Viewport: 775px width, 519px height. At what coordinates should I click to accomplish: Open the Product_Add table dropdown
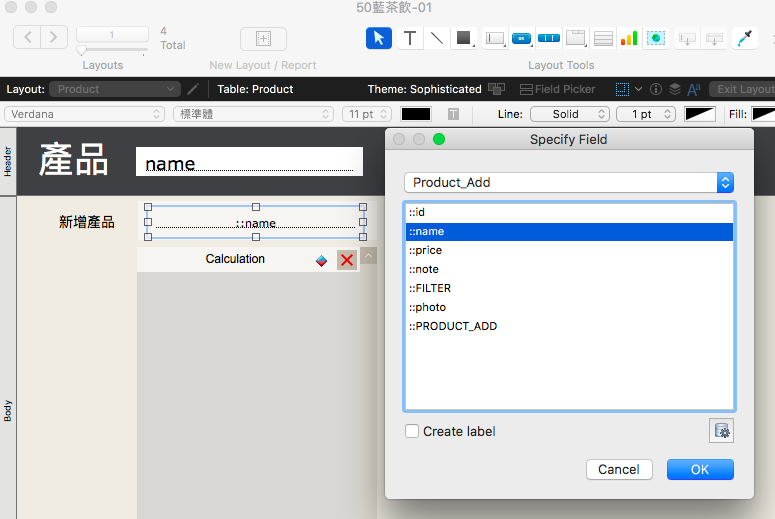pyautogui.click(x=568, y=182)
